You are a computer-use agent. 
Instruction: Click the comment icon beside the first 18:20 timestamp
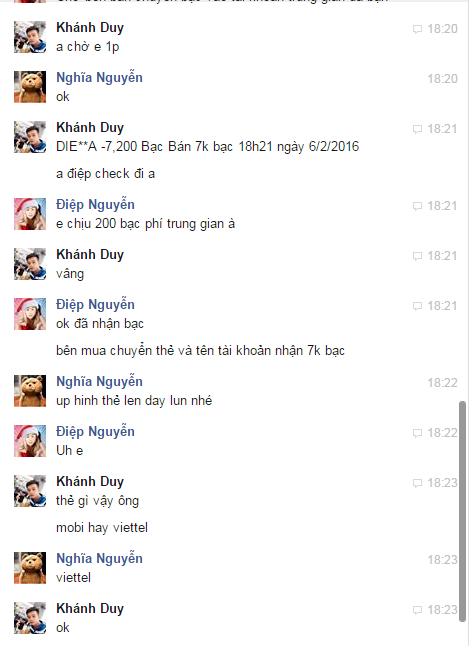click(x=417, y=29)
